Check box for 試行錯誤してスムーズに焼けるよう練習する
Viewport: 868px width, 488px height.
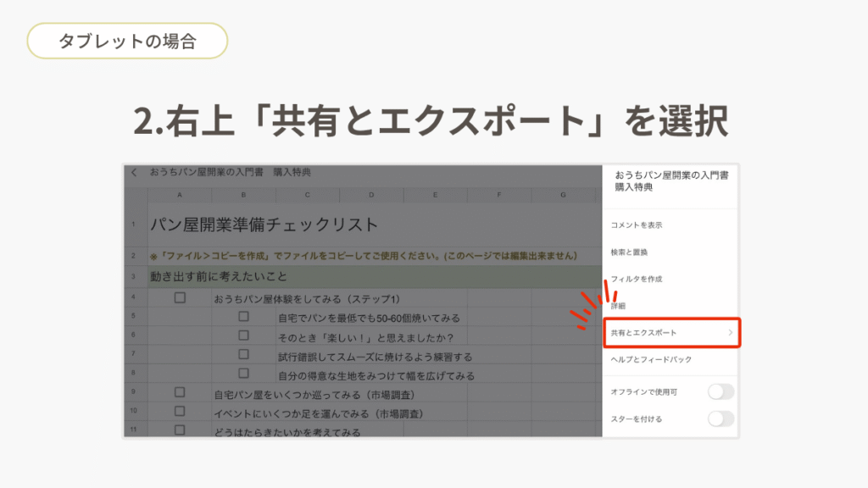pos(243,354)
